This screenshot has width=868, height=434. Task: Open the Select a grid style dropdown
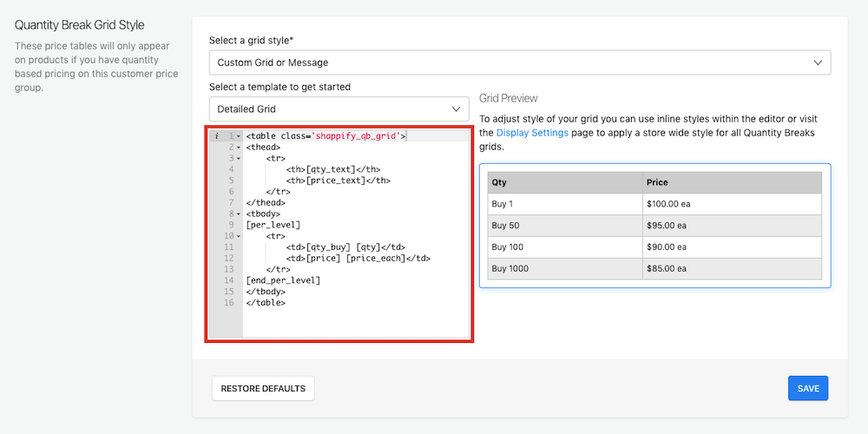pyautogui.click(x=519, y=62)
